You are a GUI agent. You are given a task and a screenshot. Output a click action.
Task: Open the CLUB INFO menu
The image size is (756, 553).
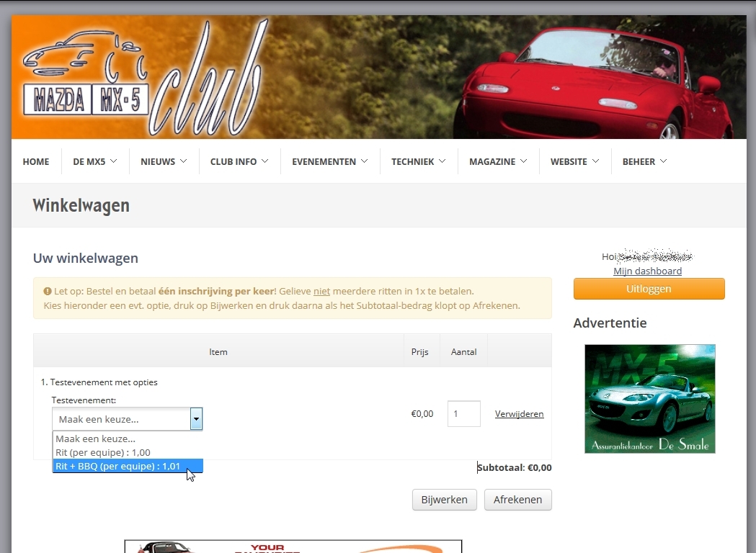tap(239, 161)
